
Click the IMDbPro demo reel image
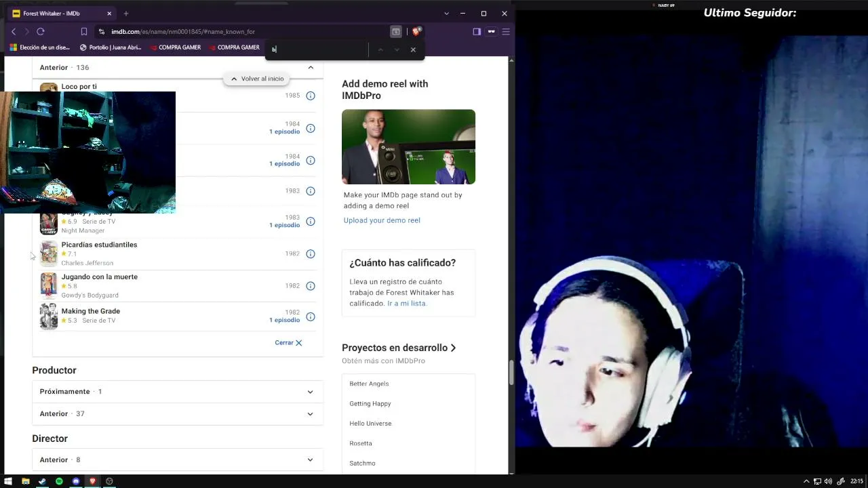pos(408,146)
